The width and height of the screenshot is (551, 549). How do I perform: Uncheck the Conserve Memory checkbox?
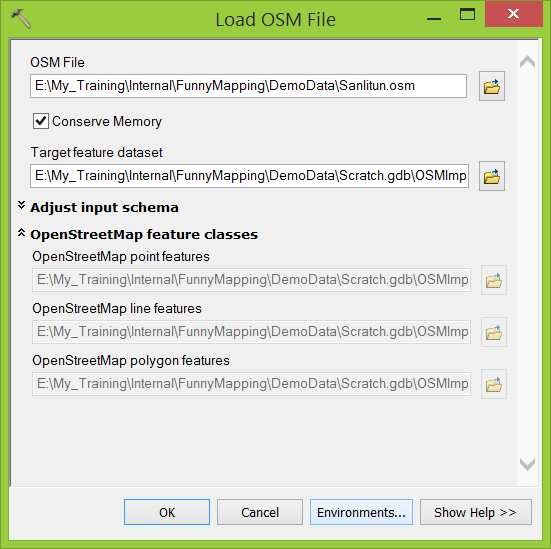(x=41, y=121)
